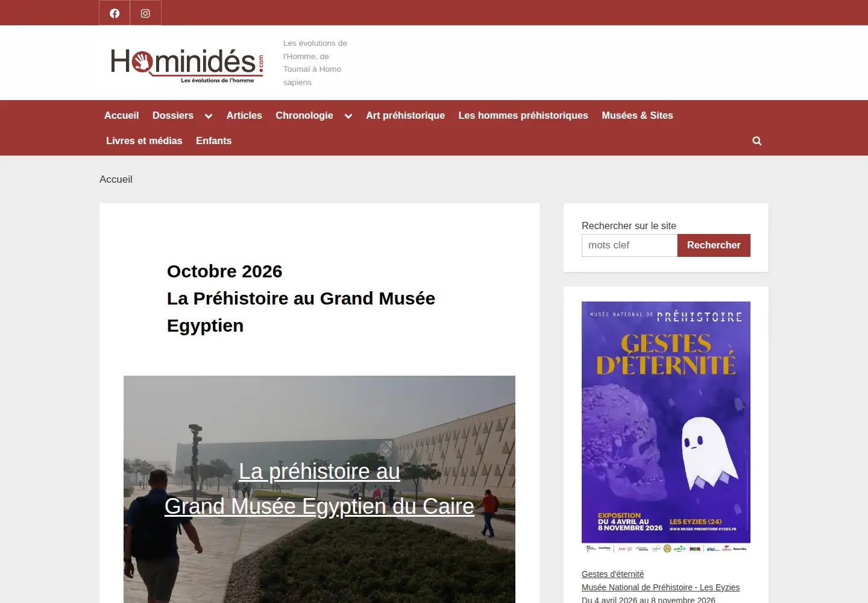Click the Hominidés site logo

[x=187, y=65]
